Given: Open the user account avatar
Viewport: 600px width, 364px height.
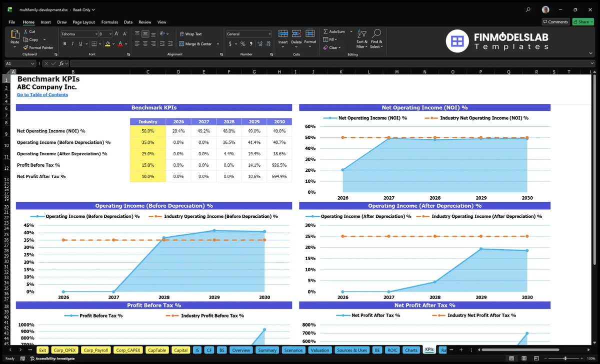Looking at the screenshot, I should (x=545, y=9).
